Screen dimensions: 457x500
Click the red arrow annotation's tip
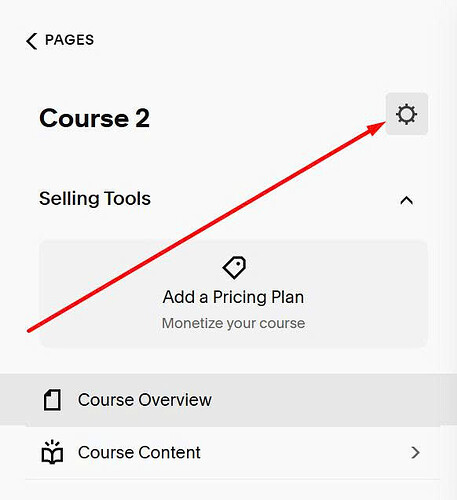pos(383,123)
